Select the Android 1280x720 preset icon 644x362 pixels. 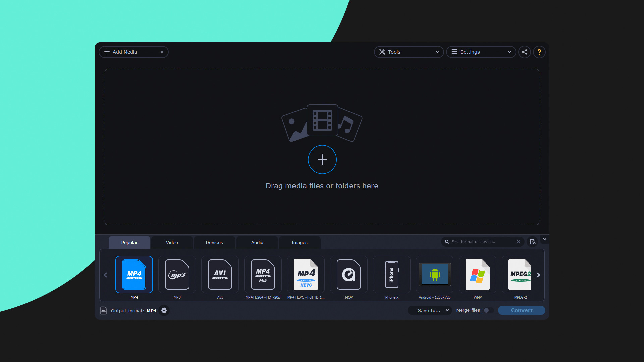pos(434,275)
